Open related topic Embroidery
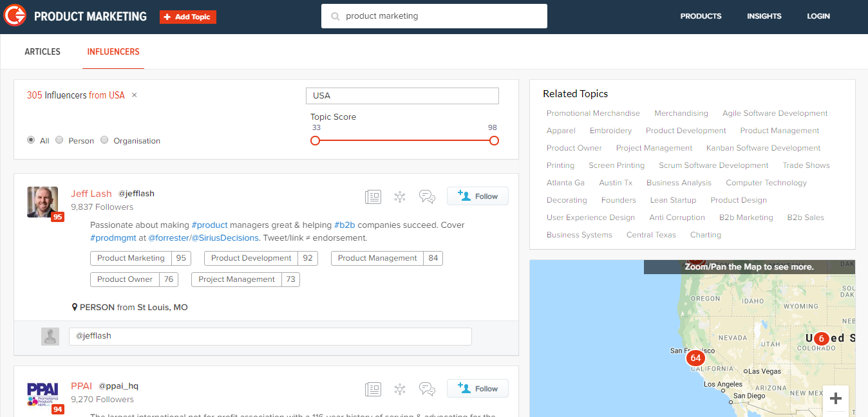 point(610,131)
